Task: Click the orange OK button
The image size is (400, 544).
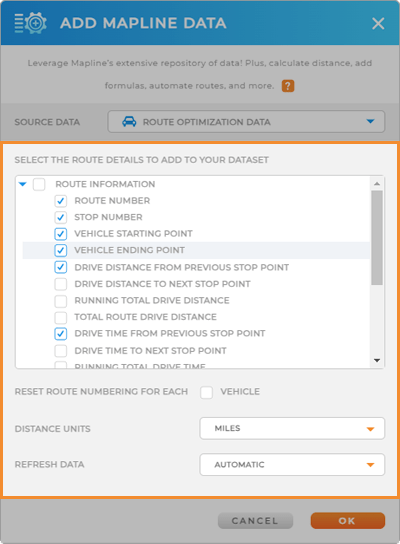Action: pyautogui.click(x=348, y=521)
